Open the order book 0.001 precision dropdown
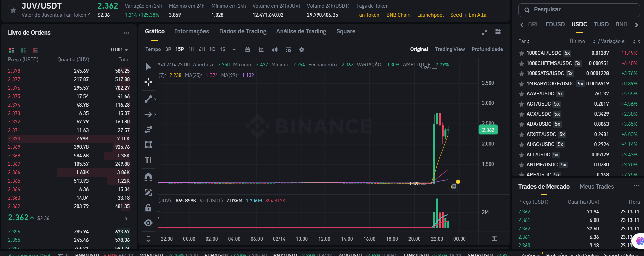The height and width of the screenshot is (256, 644). (x=120, y=50)
